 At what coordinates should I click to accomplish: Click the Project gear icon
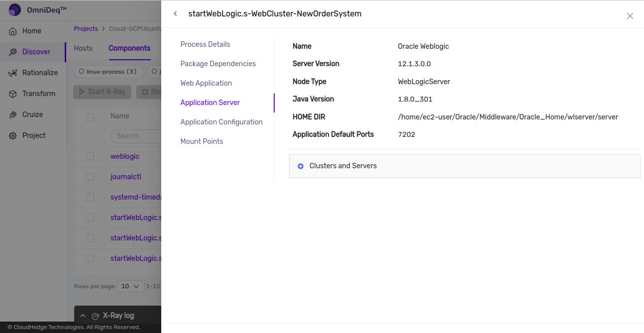[13, 135]
